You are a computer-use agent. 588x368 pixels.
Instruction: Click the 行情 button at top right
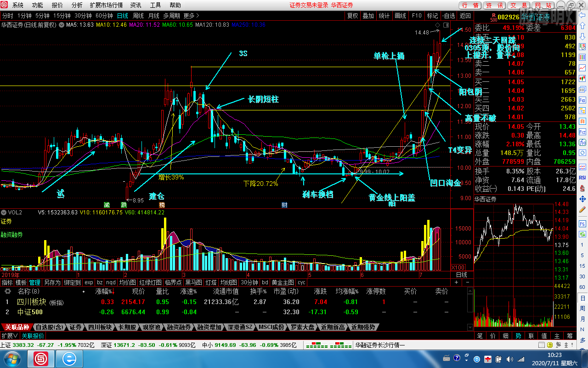[x=470, y=5]
